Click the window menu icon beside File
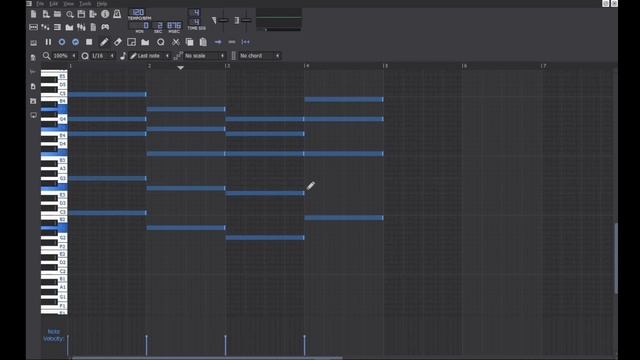Screen dimensions: 640x360 (x=29, y=4)
